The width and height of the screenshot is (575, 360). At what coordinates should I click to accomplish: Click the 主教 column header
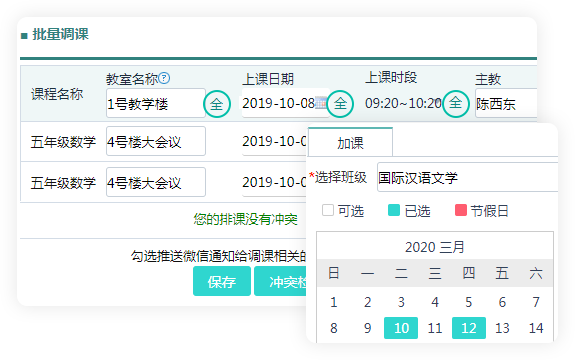point(488,79)
